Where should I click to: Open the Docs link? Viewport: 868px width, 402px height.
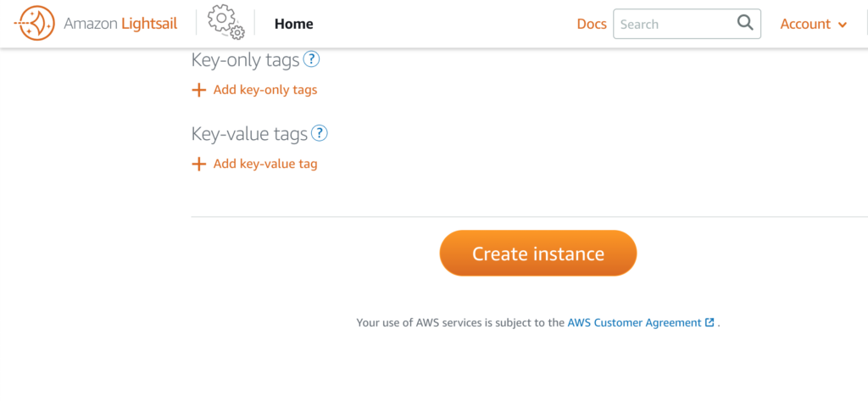pyautogui.click(x=592, y=24)
